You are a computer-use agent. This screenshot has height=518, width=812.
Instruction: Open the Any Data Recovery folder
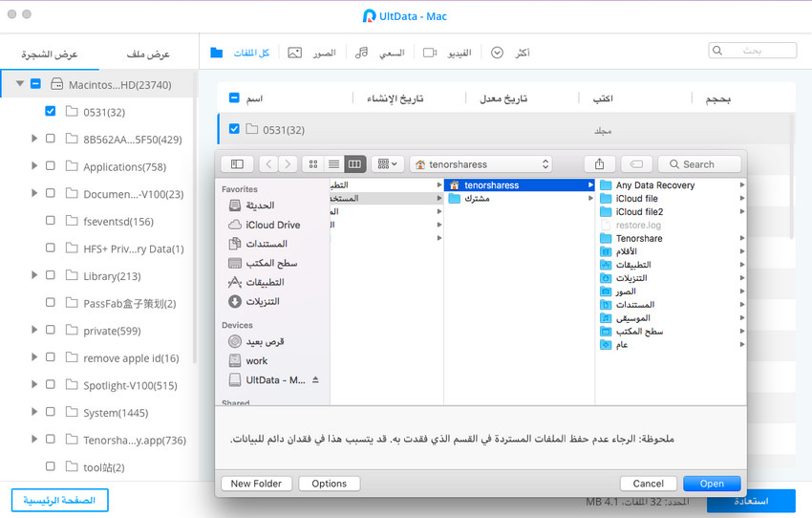pyautogui.click(x=672, y=184)
